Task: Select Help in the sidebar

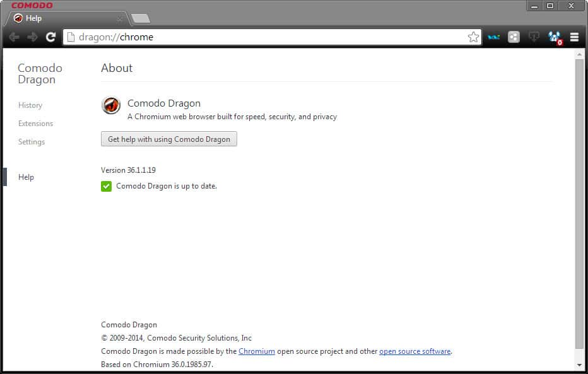Action: pos(26,177)
